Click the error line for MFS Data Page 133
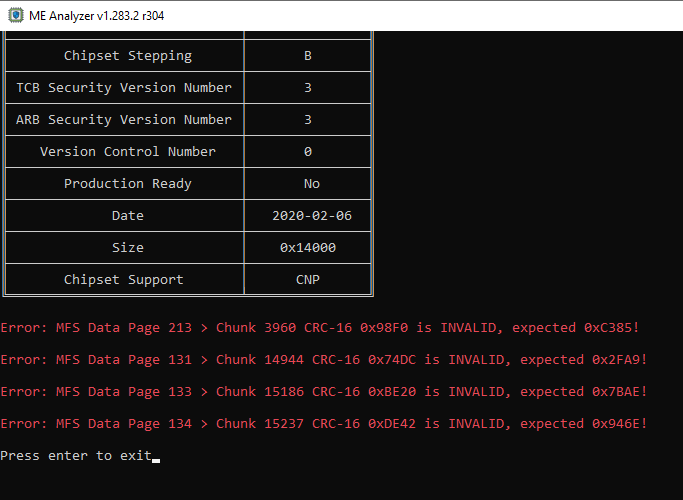Image resolution: width=683 pixels, height=500 pixels. (324, 392)
